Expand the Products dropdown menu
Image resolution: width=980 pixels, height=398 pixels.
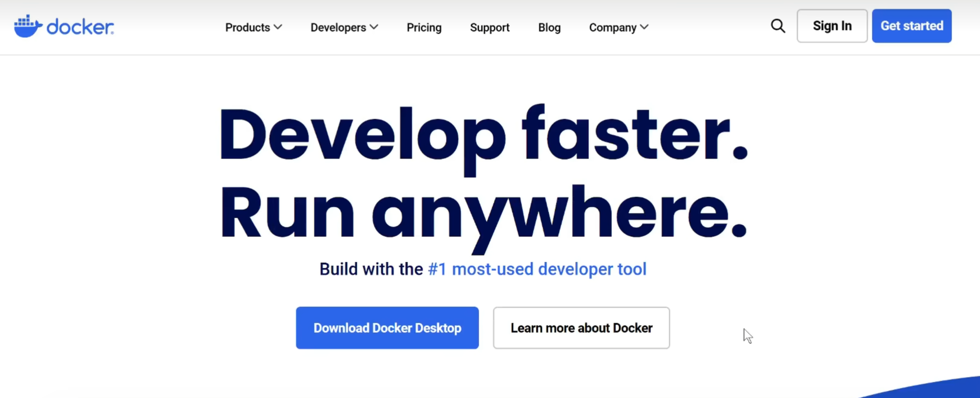point(253,27)
